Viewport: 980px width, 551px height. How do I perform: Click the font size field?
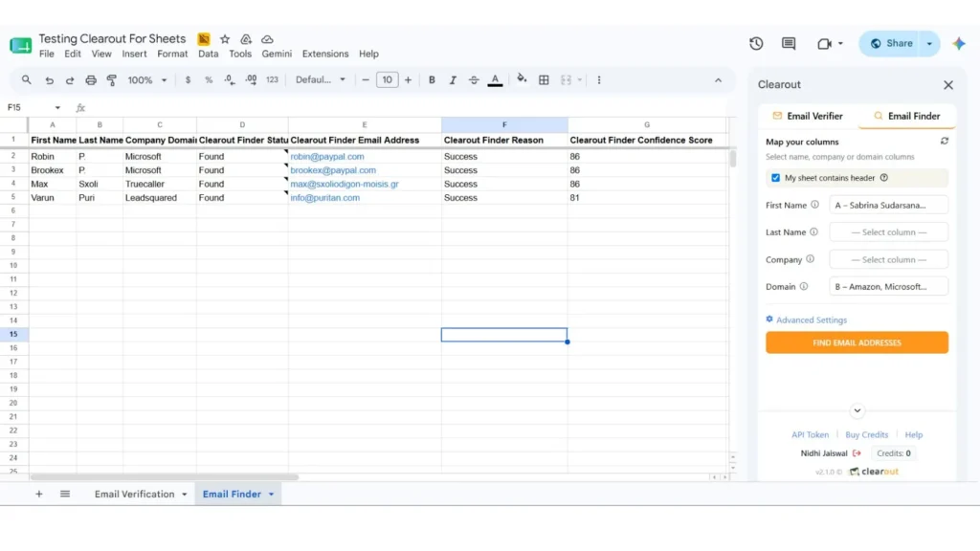pos(387,80)
